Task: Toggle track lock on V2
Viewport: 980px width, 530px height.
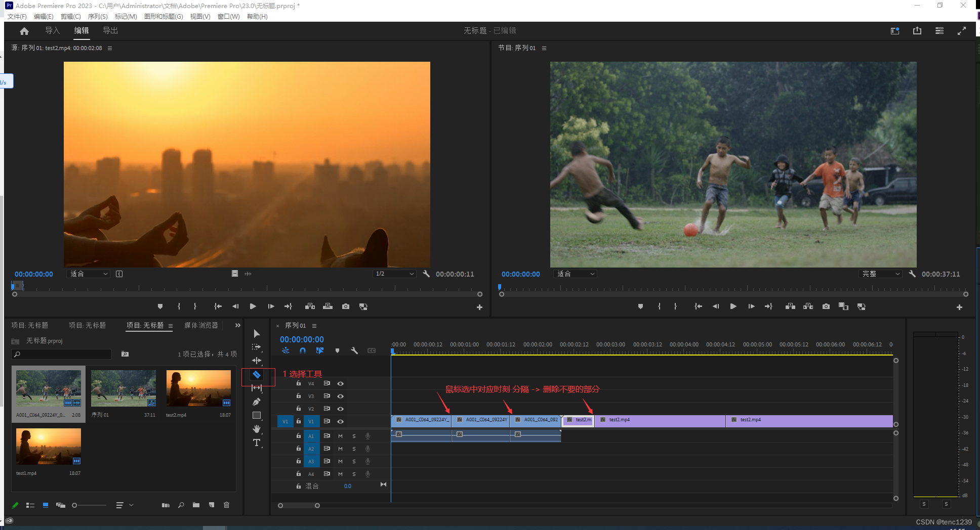Action: point(299,409)
